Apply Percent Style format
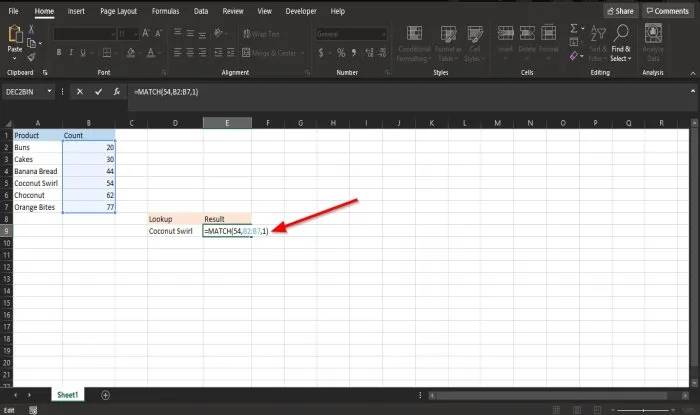 point(341,53)
